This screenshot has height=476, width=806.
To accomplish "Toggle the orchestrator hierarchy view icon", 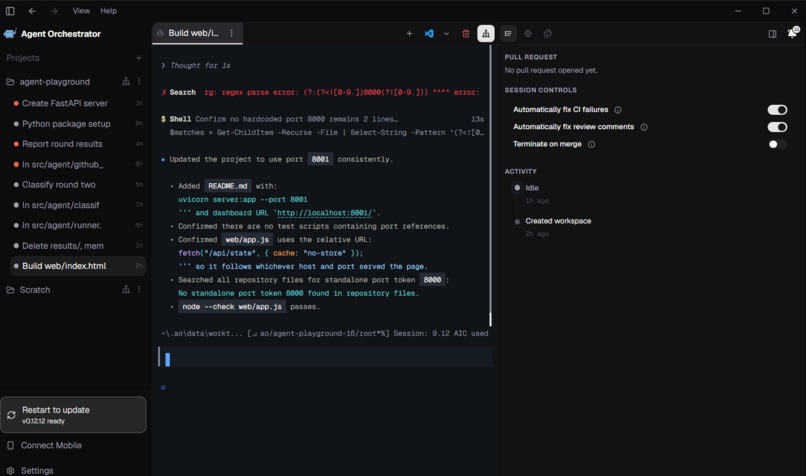I will pyautogui.click(x=486, y=34).
